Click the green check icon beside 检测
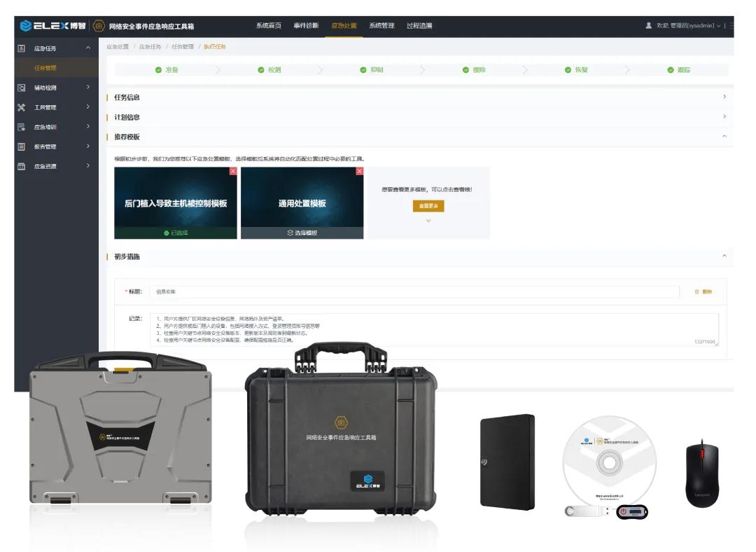The width and height of the screenshot is (756, 552). pos(261,70)
